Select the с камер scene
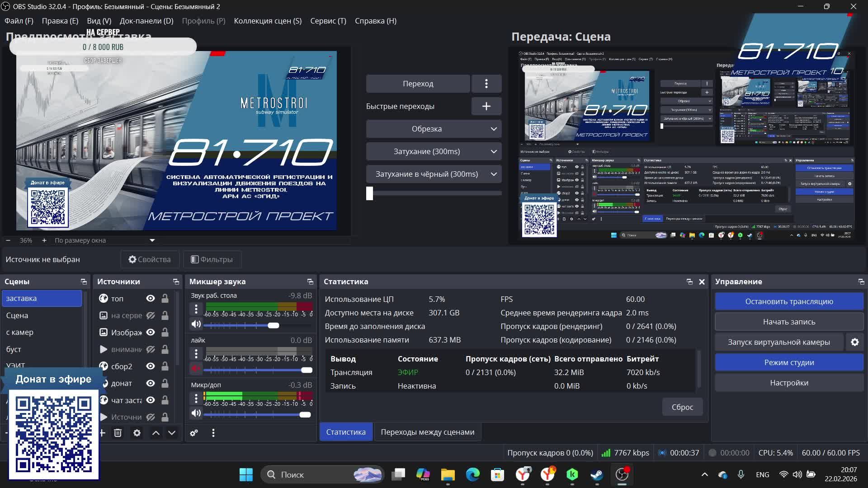The height and width of the screenshot is (488, 868). pos(20,332)
